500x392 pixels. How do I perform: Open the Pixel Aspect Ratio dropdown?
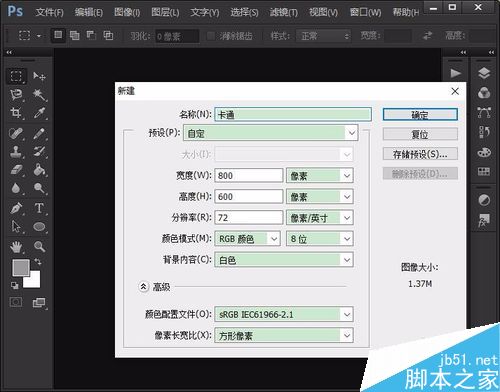(x=284, y=335)
